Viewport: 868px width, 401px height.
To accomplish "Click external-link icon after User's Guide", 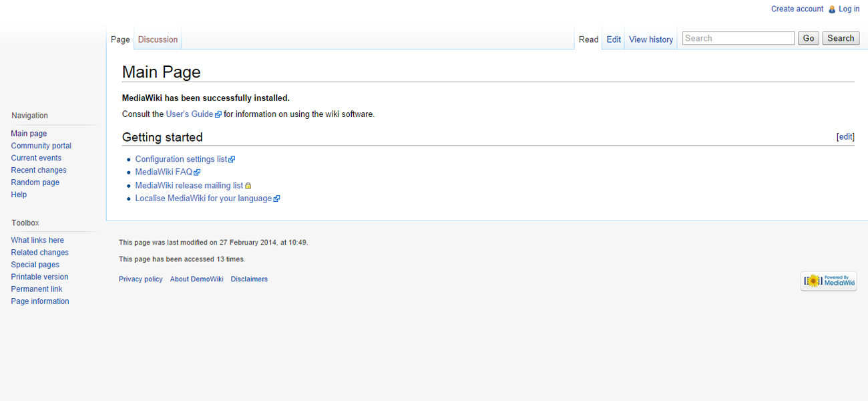I will click(x=218, y=115).
